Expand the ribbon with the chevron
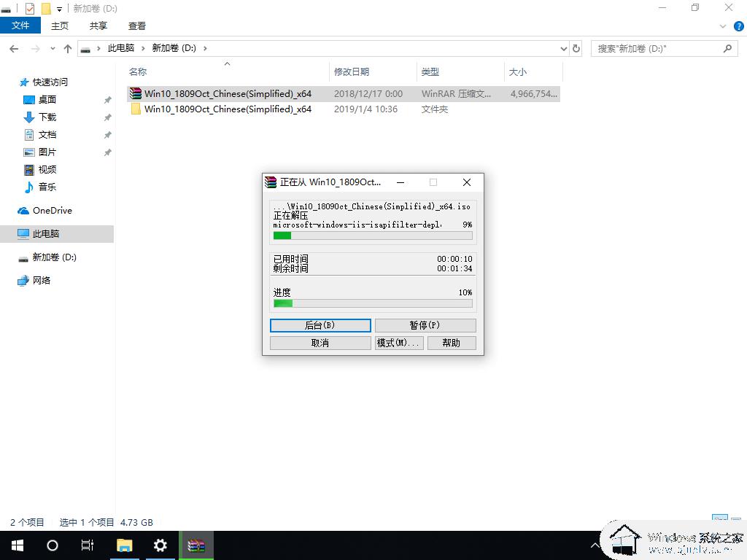Screen dimensions: 747x560 [x=723, y=26]
